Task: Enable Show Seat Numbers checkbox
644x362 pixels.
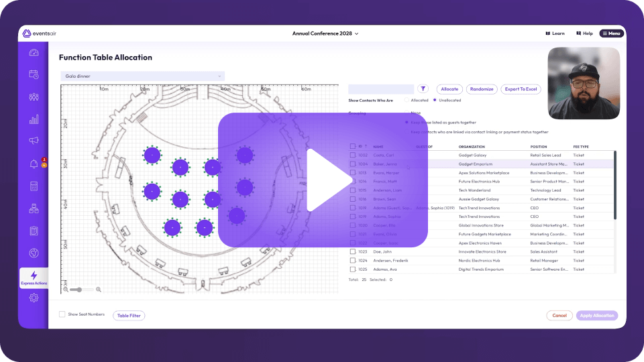Action: [x=62, y=314]
